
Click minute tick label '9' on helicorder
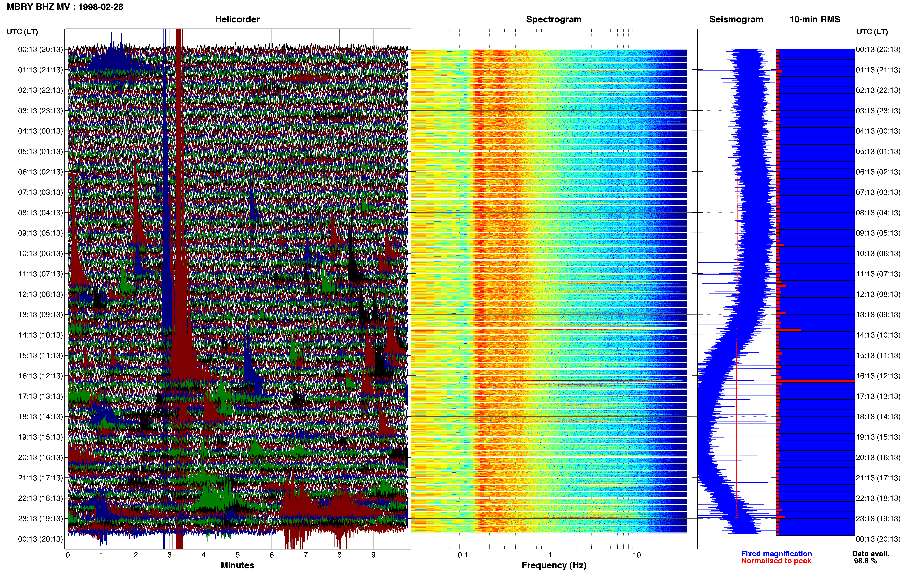373,555
